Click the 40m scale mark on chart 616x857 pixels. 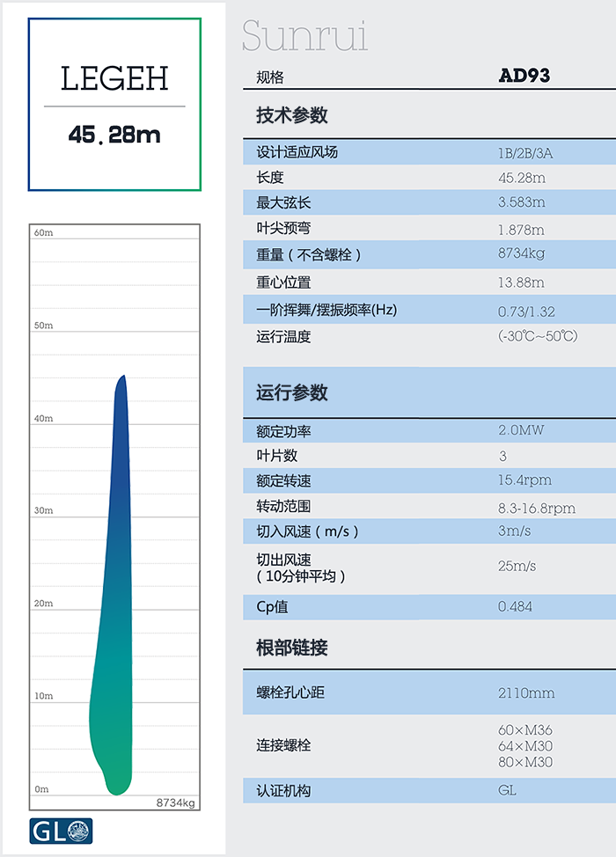(43, 418)
